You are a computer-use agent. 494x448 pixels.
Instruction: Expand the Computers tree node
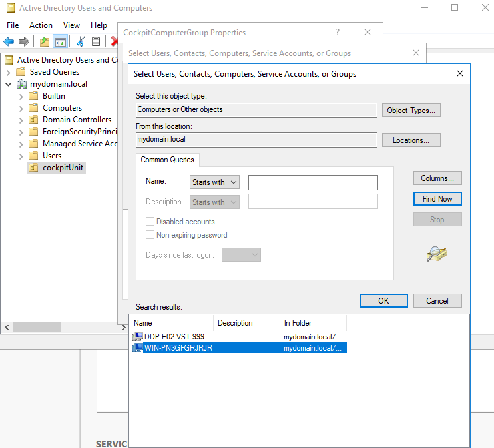pyautogui.click(x=21, y=108)
